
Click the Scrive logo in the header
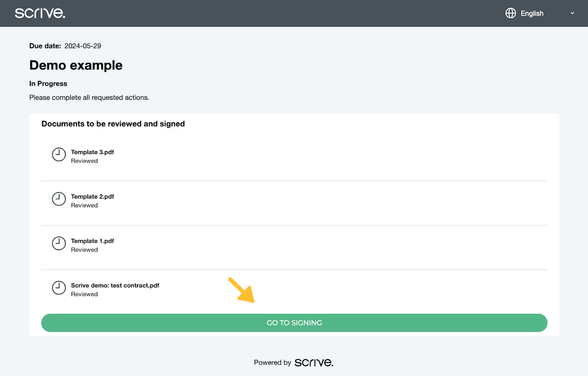40,13
